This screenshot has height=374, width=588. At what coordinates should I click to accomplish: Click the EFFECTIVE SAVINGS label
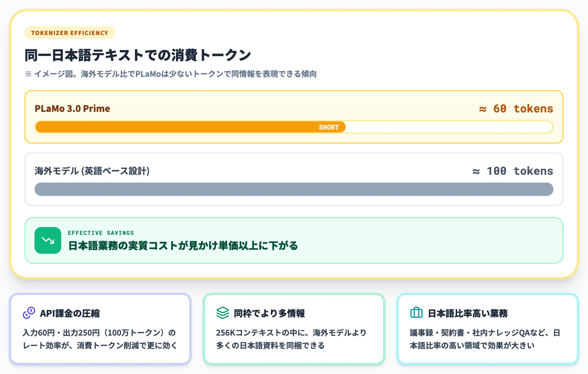coord(101,233)
